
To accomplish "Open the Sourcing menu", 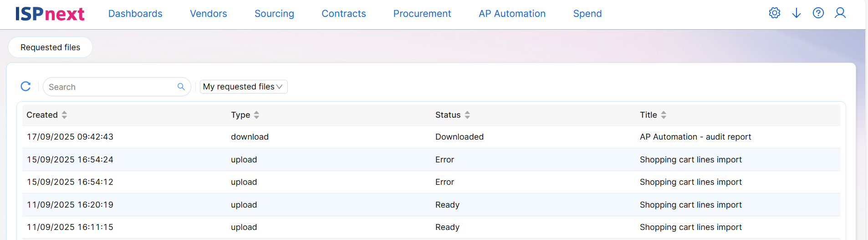I will (274, 14).
